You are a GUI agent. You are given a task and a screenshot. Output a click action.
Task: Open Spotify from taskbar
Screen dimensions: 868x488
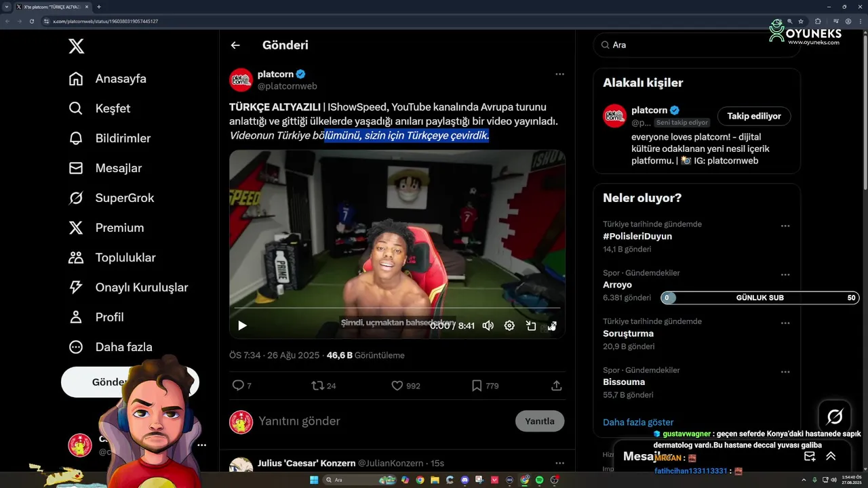coord(540,480)
